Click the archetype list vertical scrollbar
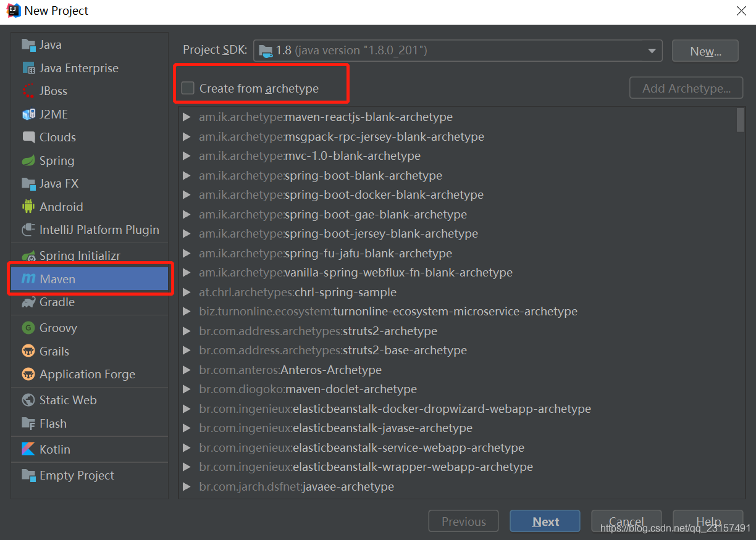 click(741, 120)
